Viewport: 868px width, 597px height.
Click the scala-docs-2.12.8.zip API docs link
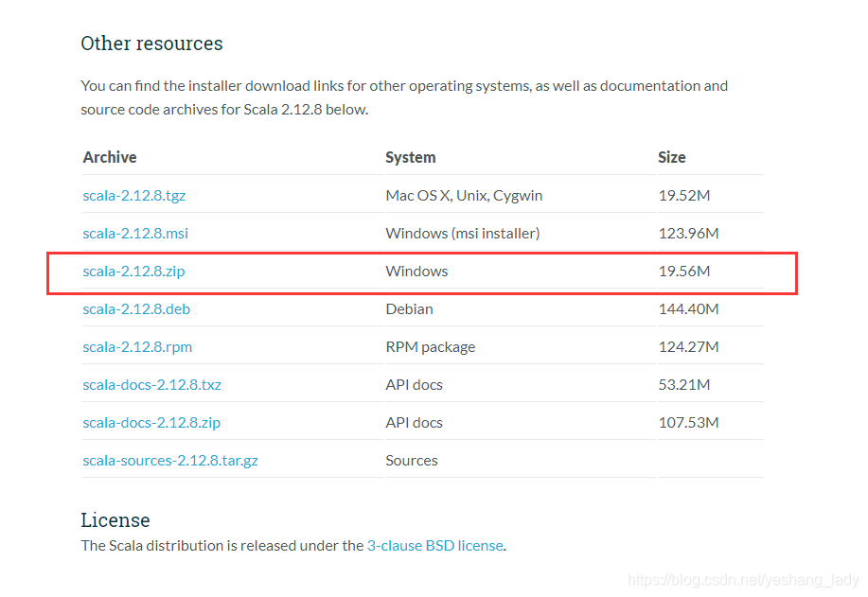[151, 423]
